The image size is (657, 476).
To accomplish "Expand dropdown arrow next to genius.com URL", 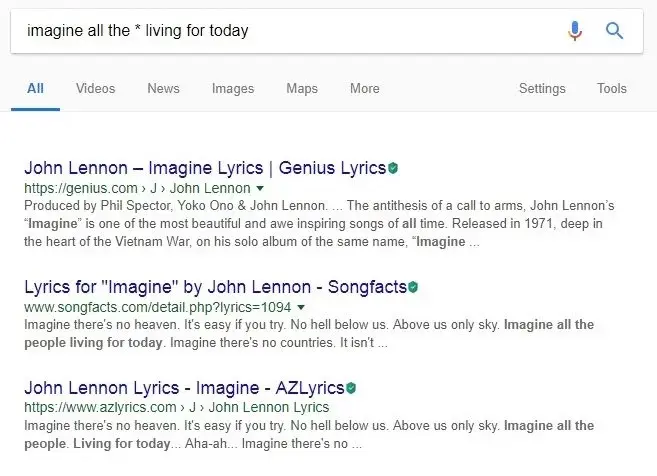I will [x=260, y=188].
